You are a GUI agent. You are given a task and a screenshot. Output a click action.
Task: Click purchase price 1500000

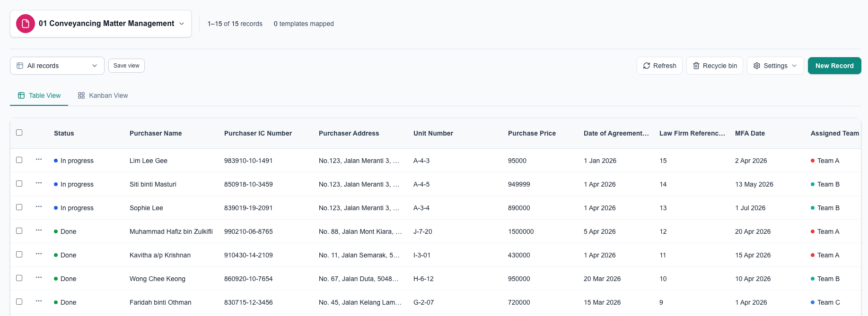click(521, 231)
